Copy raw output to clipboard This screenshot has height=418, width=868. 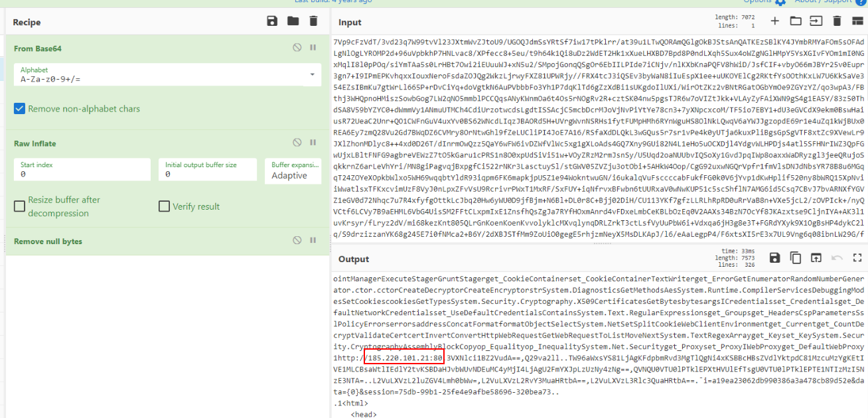(x=795, y=257)
